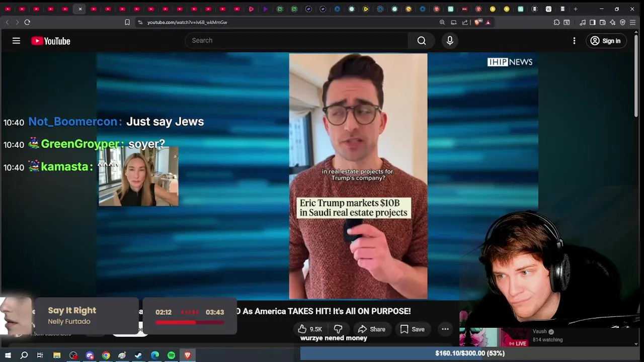Share the video
The image size is (644, 362).
tap(371, 329)
